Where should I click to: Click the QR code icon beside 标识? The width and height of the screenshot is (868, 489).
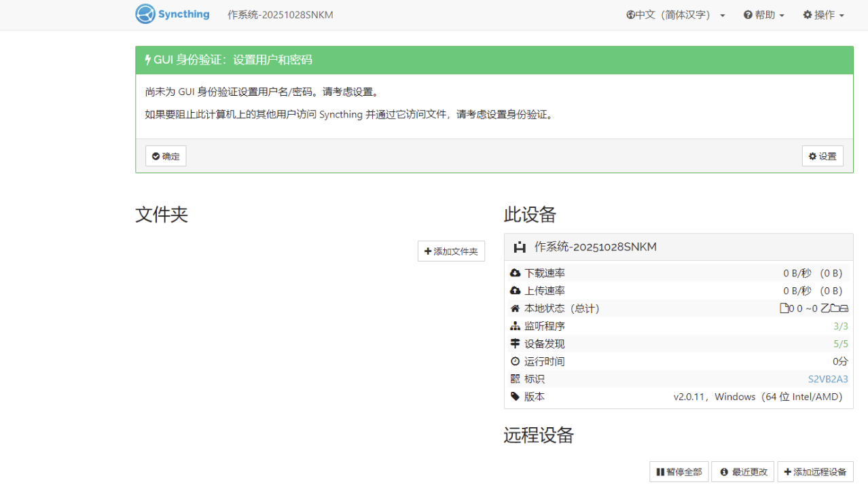(516, 378)
